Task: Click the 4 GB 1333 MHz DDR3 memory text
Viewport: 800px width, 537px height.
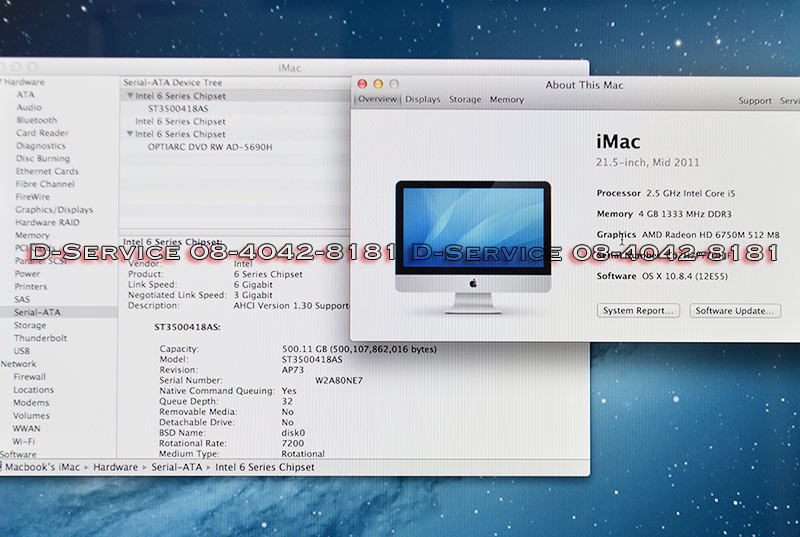Action: [685, 214]
